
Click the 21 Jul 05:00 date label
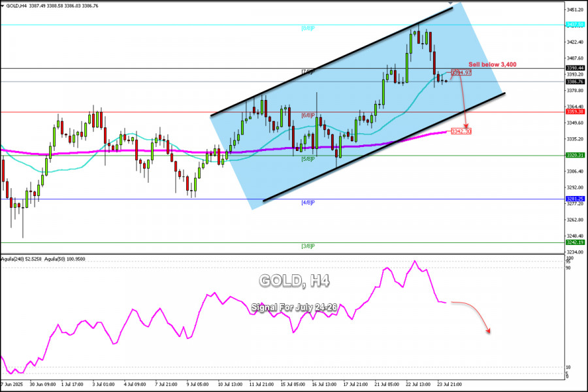click(x=387, y=385)
